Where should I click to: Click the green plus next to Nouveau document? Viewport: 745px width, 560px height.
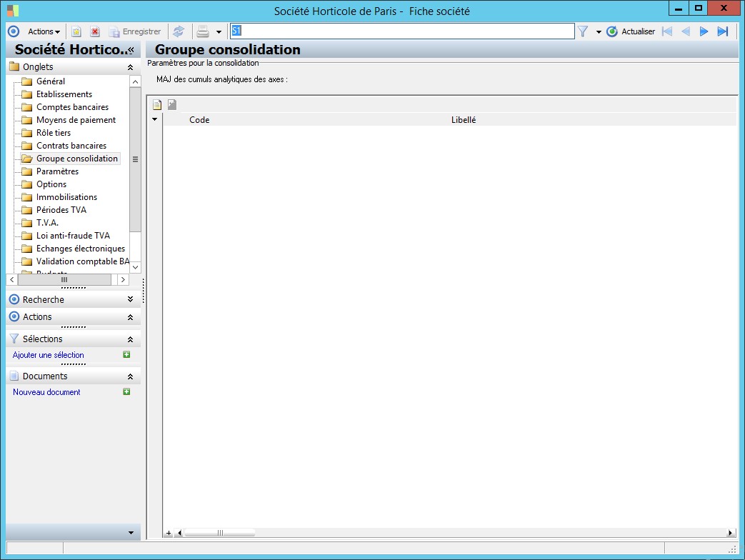pyautogui.click(x=126, y=391)
